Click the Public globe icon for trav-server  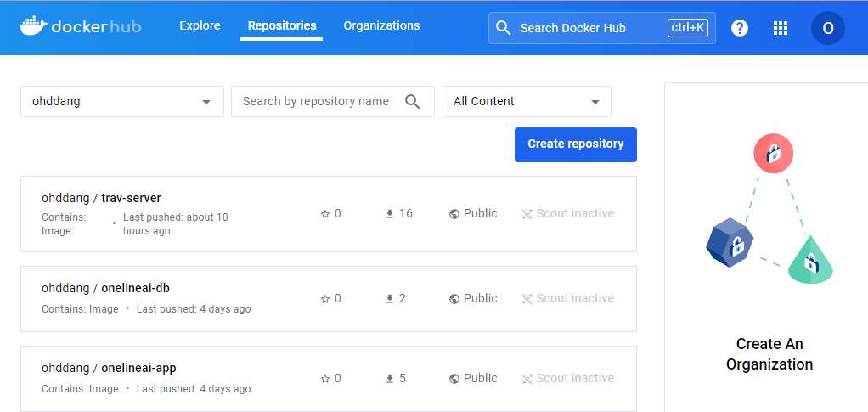454,214
